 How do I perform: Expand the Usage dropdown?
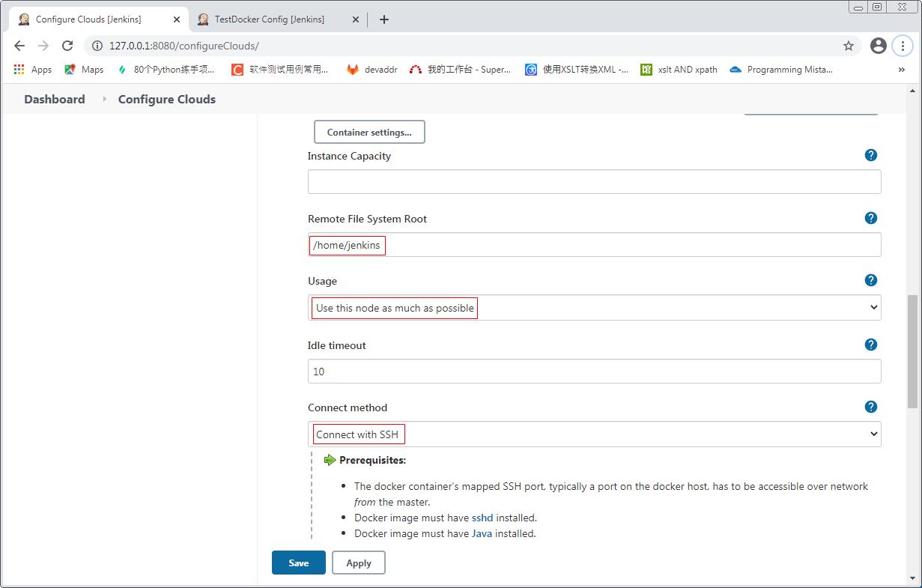(594, 307)
